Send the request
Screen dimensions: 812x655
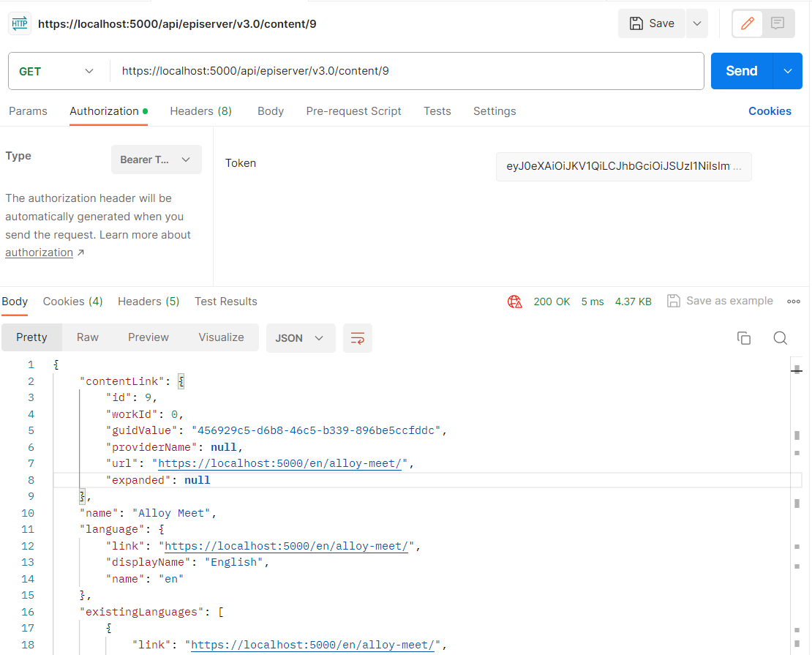click(741, 71)
